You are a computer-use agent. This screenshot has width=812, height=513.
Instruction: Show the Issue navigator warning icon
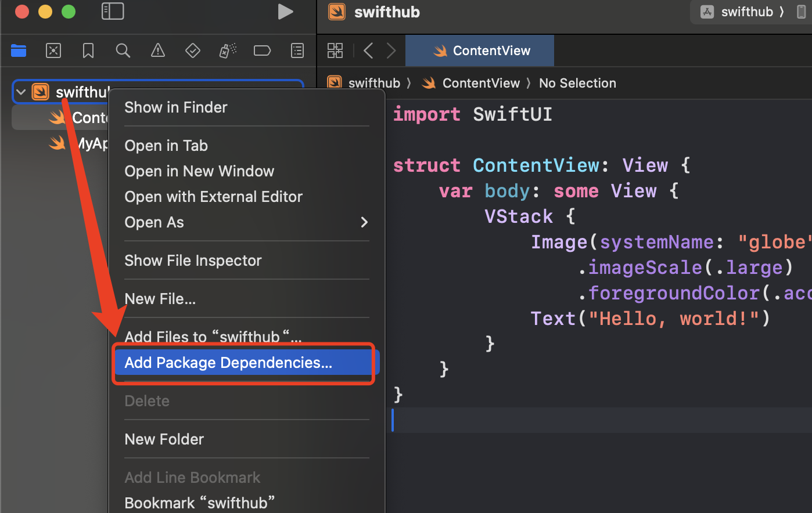(157, 50)
